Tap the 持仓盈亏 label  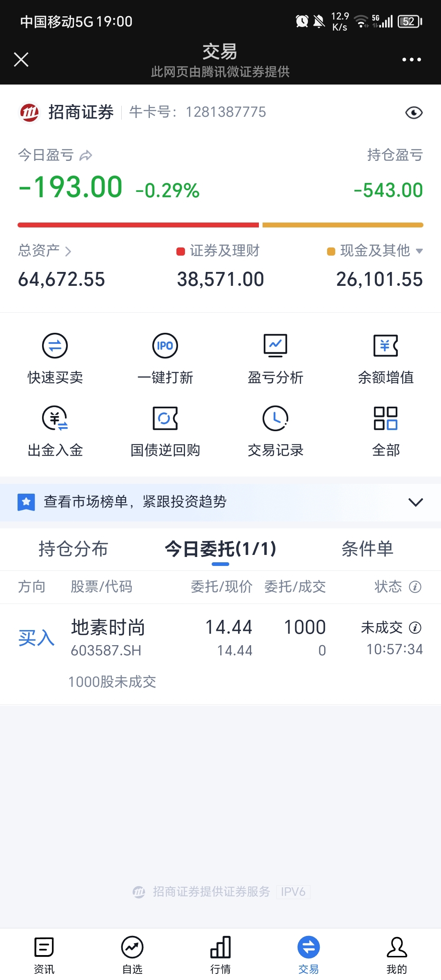[x=395, y=155]
